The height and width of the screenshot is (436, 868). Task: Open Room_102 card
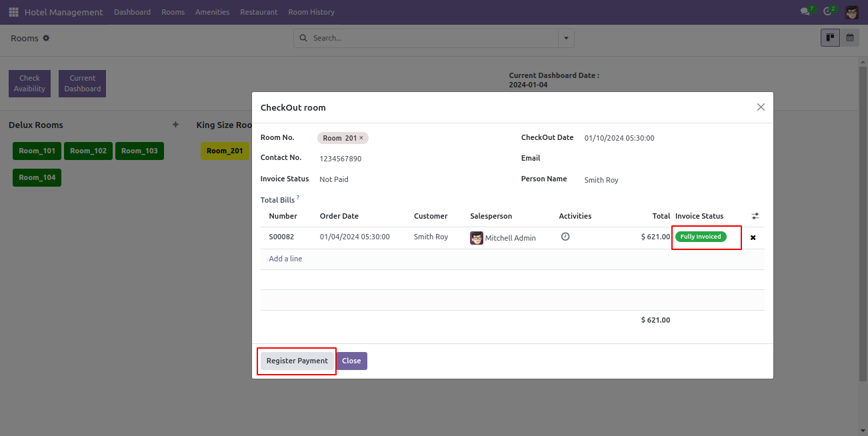[x=89, y=151]
